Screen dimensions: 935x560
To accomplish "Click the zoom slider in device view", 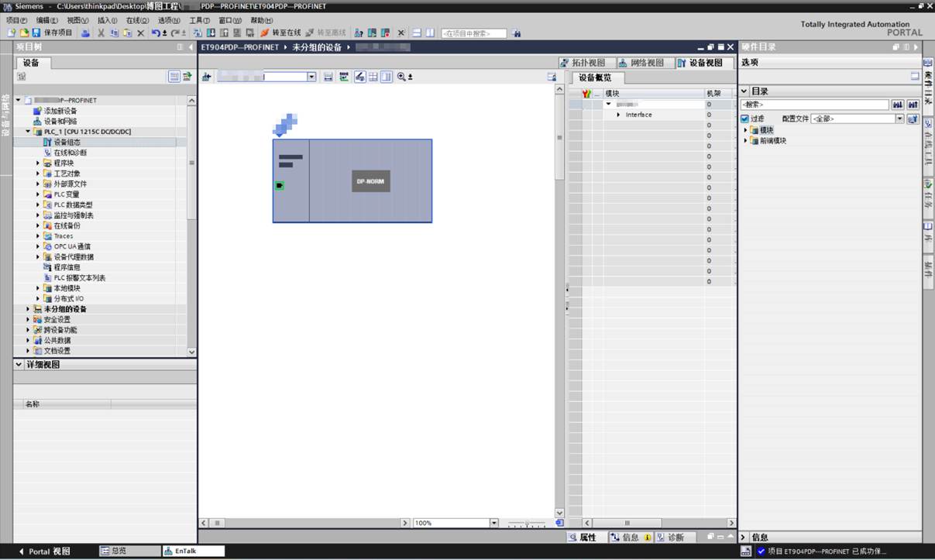I will [x=526, y=524].
